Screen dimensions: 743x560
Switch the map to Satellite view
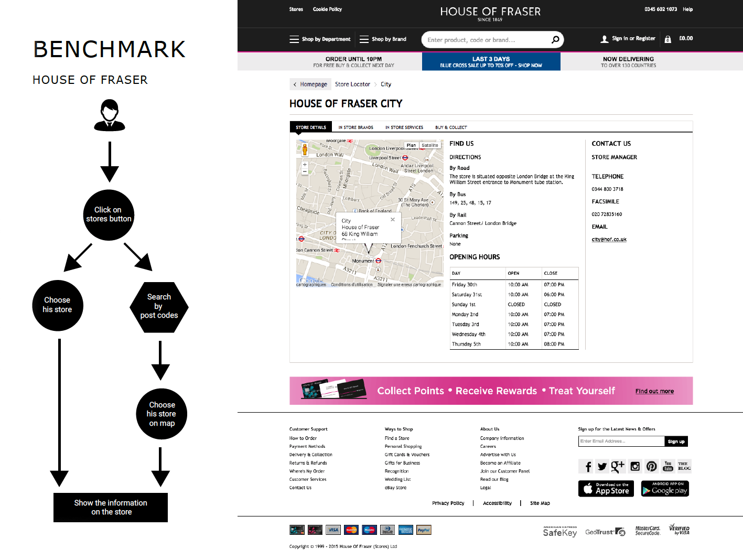pos(429,145)
